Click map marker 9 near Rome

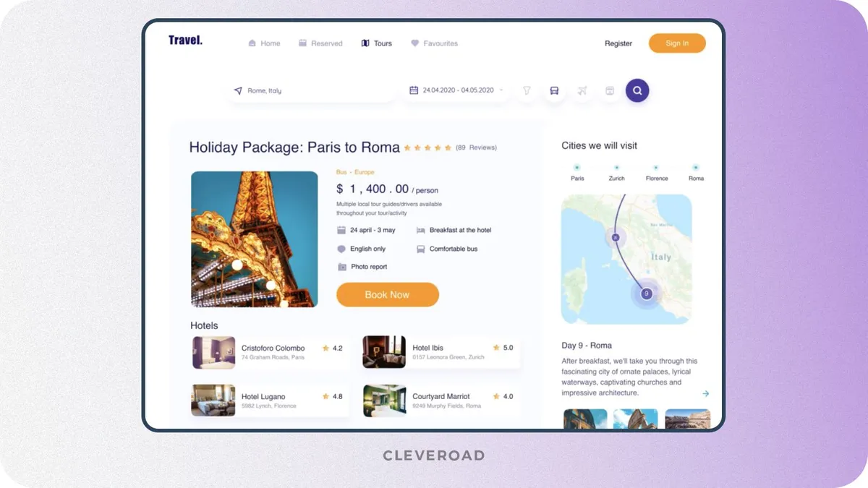(x=647, y=294)
